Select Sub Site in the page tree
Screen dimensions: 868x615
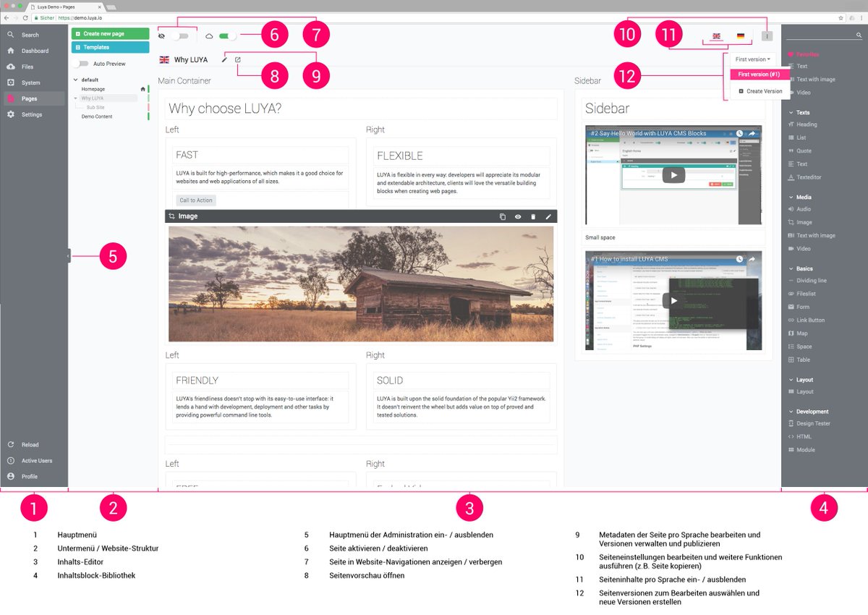[95, 107]
